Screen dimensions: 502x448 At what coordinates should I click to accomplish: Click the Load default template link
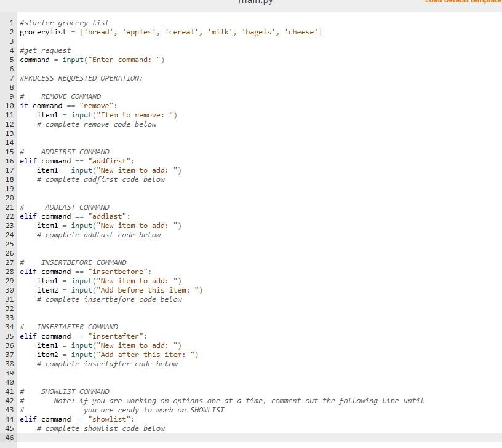(x=463, y=2)
